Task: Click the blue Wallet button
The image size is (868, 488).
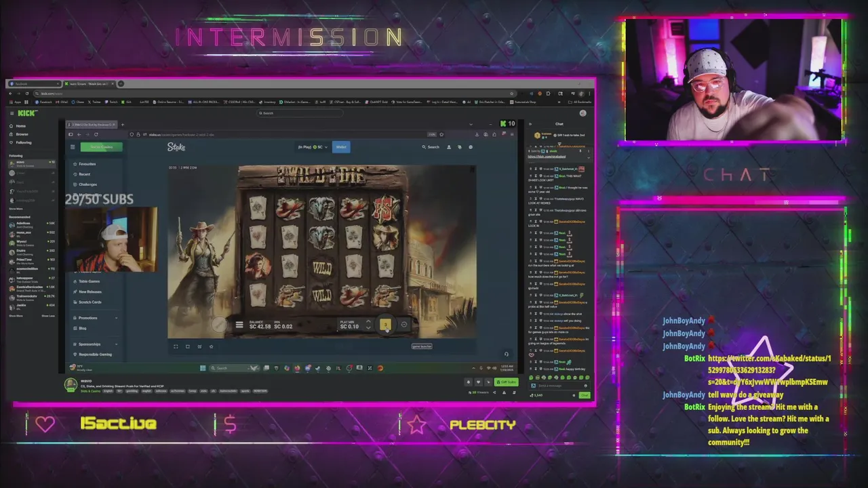Action: pyautogui.click(x=341, y=147)
